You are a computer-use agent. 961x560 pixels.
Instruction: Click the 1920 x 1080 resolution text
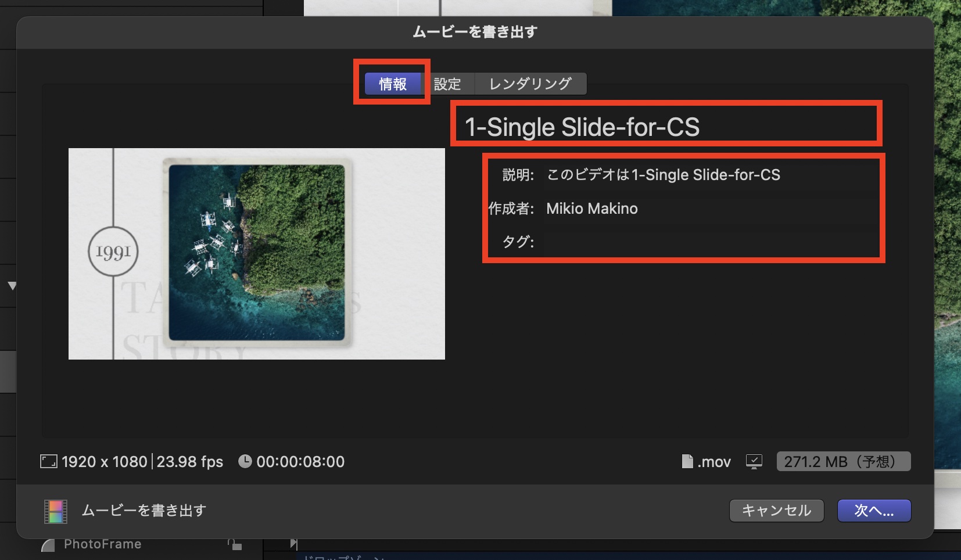coord(105,462)
